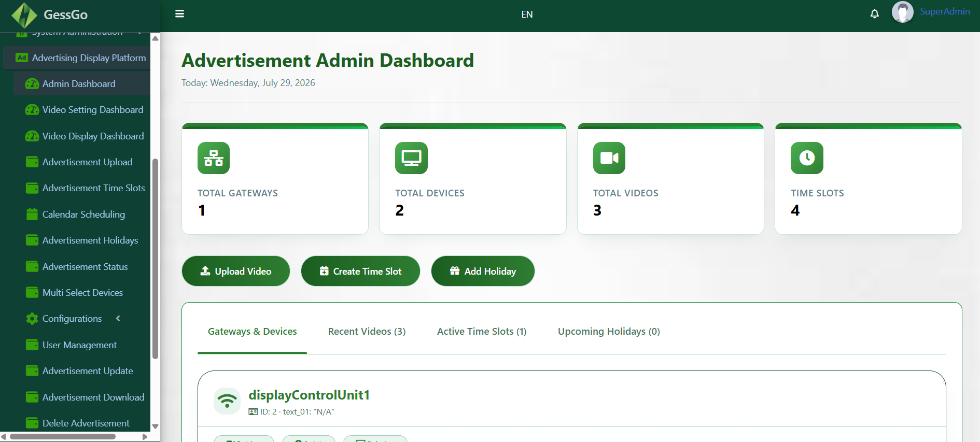
Task: Click the Time Slots clock icon
Action: [807, 158]
